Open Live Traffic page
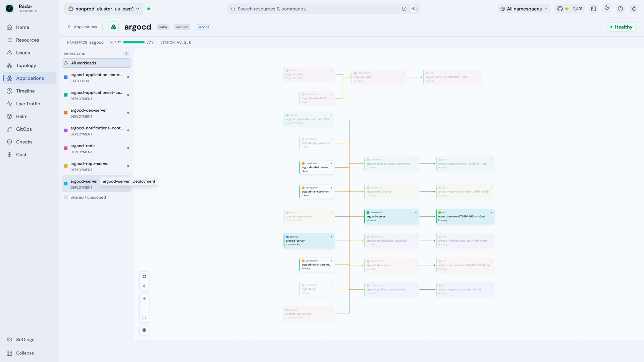 click(x=30, y=104)
